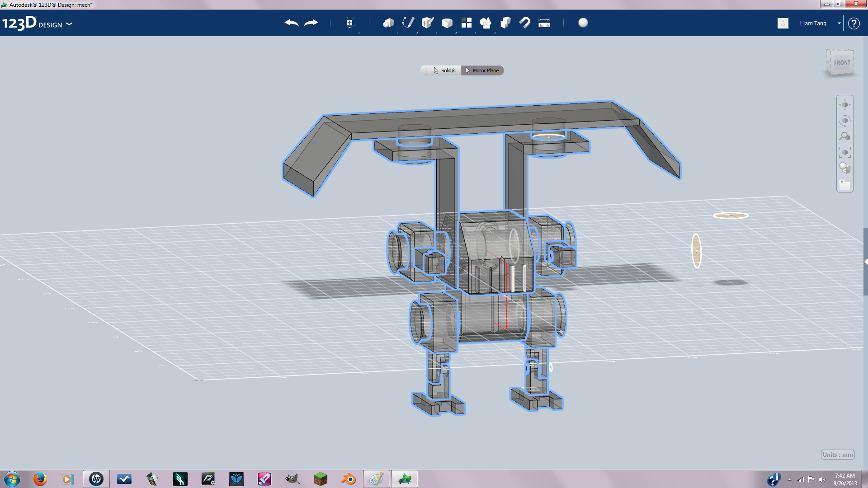Open the HP taskbar application
This screenshot has width=868, height=488.
click(x=96, y=479)
